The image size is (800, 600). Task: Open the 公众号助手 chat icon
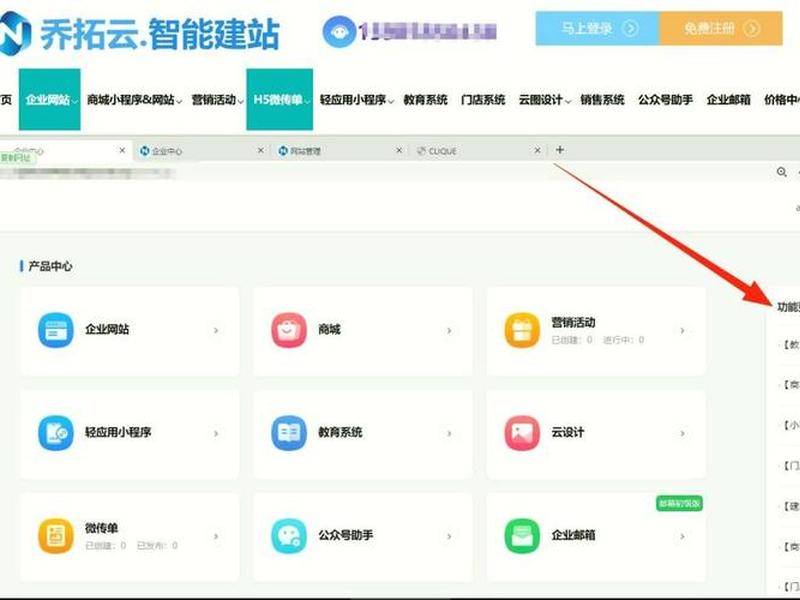289,536
